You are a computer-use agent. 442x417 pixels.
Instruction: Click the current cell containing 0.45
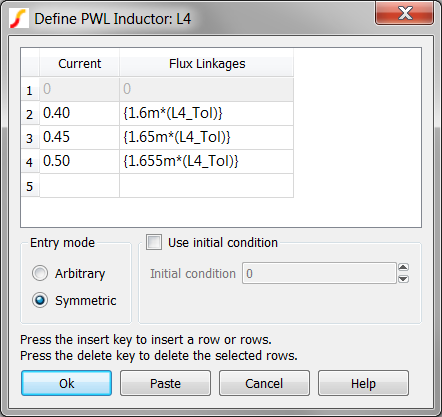(x=79, y=137)
